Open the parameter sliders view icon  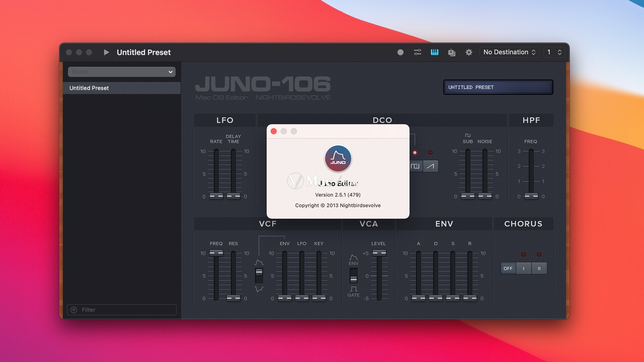[x=417, y=52]
